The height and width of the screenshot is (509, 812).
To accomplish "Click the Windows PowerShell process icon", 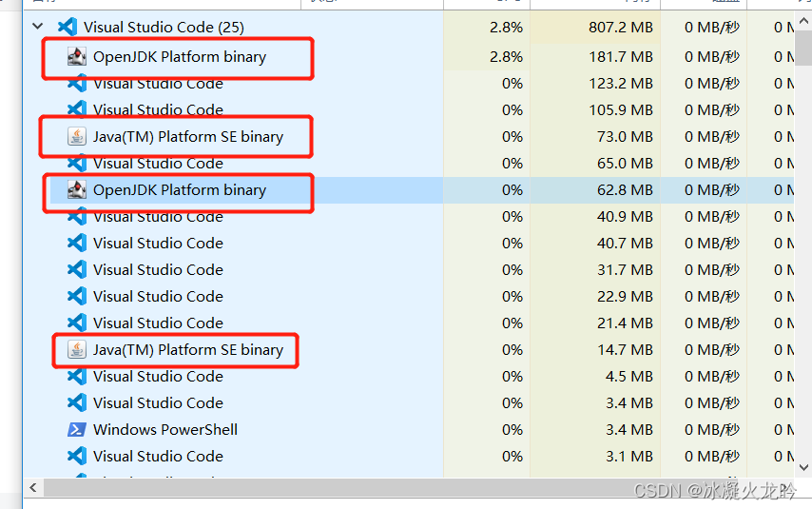I will (77, 430).
